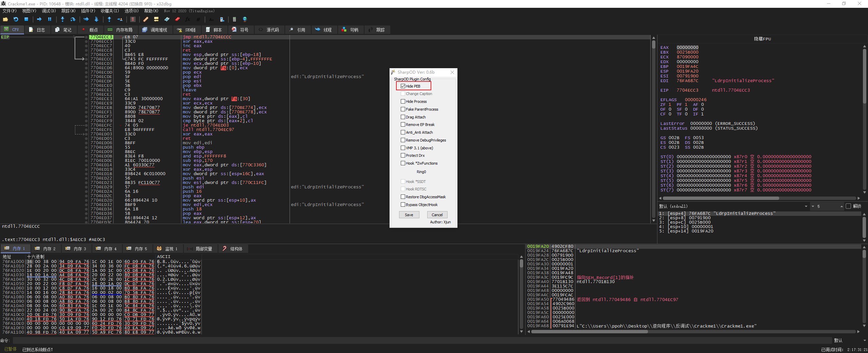Image resolution: width=868 pixels, height=353 pixels.
Task: Enable the Protect Drx checkbox
Action: [403, 155]
